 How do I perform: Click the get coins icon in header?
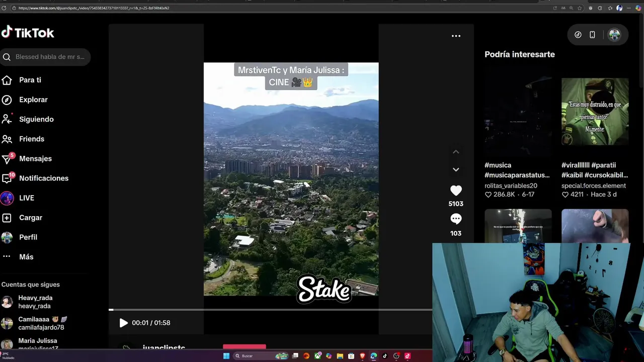click(578, 35)
